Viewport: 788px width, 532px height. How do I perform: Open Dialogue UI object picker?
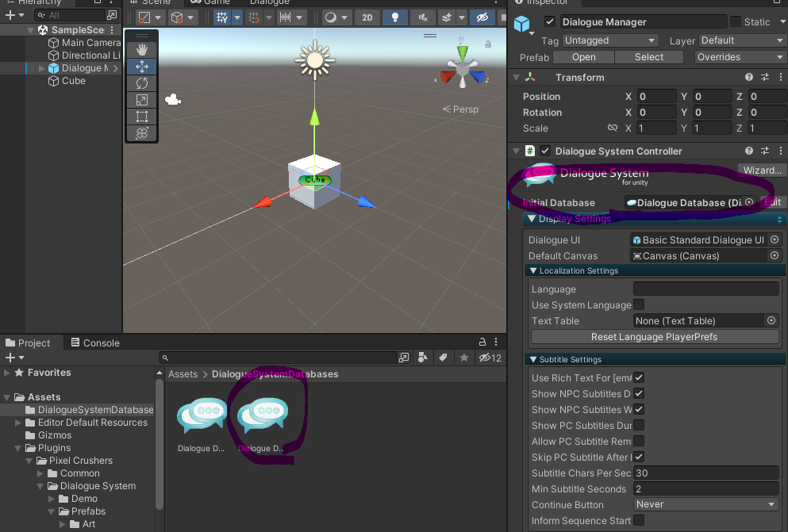click(775, 240)
